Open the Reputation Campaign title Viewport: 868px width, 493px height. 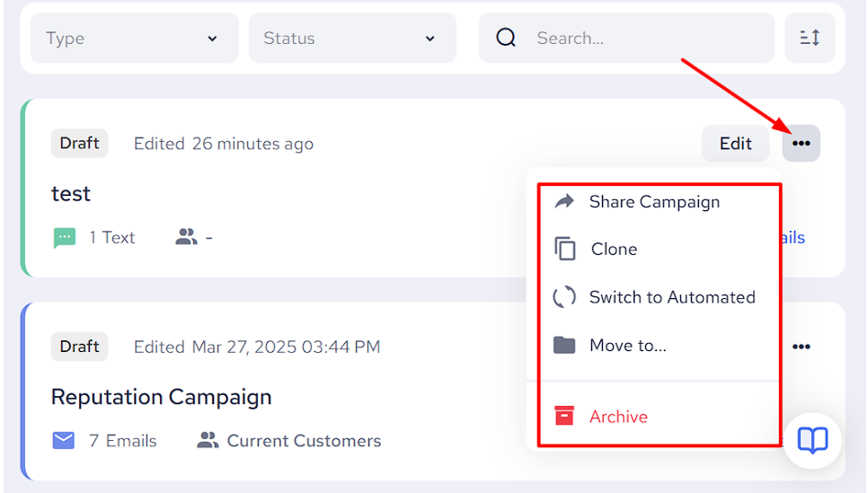161,397
